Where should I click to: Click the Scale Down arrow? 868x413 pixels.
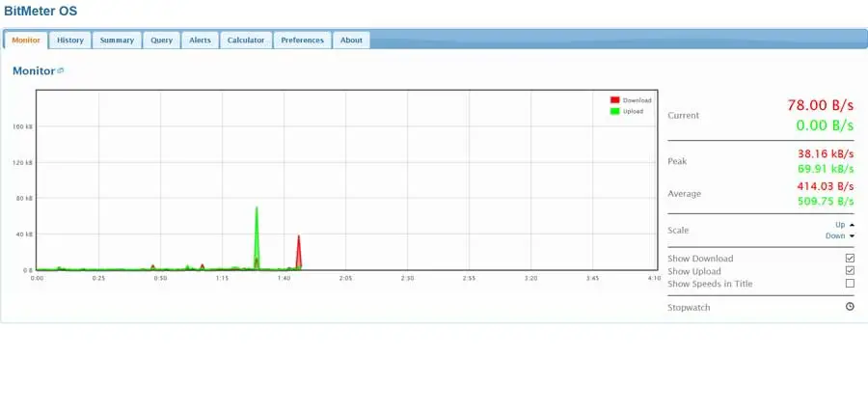852,235
